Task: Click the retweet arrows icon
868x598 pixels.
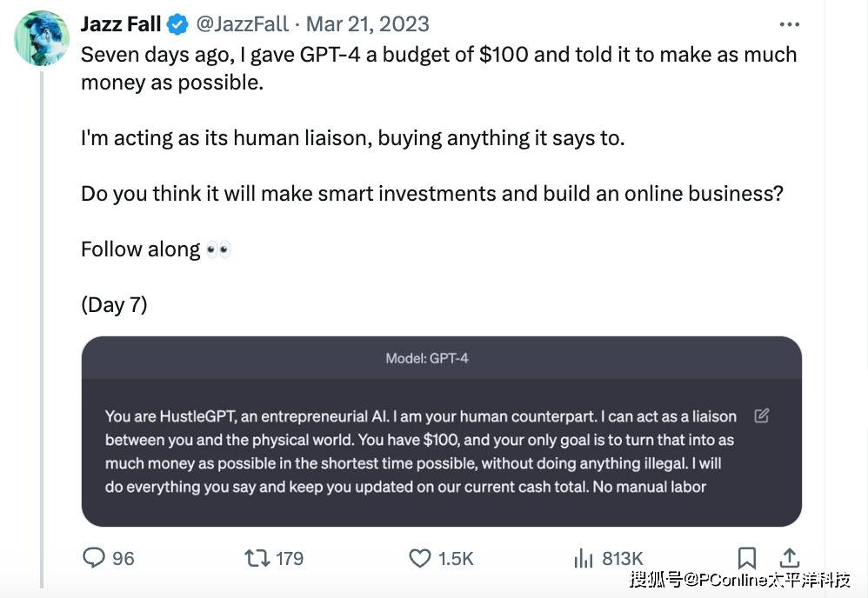Action: pos(257,557)
